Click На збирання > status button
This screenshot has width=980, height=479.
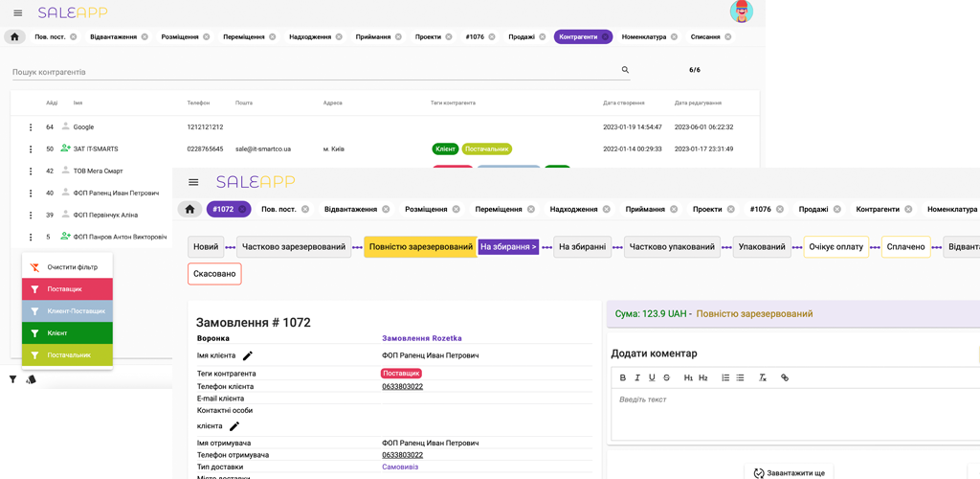coord(508,247)
